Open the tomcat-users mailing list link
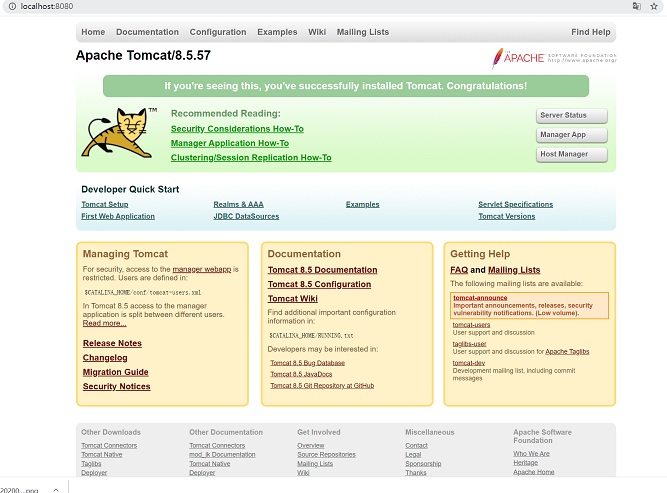The image size is (667, 493). tap(471, 325)
